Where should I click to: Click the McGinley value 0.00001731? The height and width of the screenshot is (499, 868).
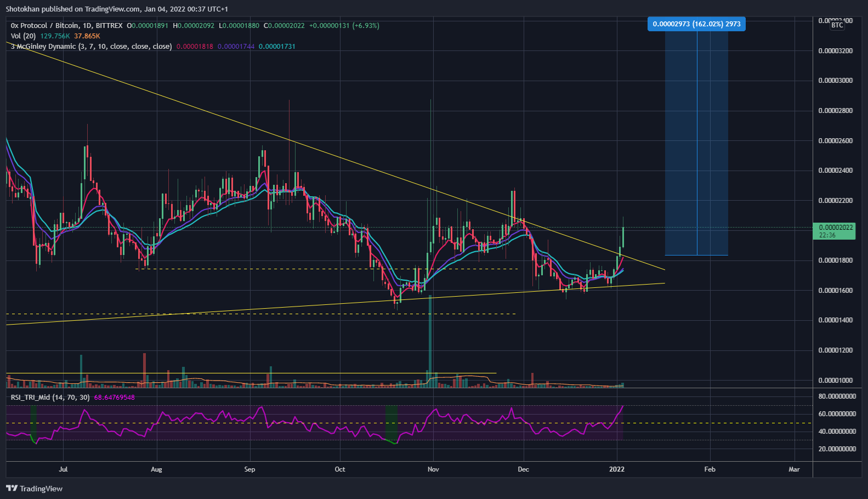277,47
